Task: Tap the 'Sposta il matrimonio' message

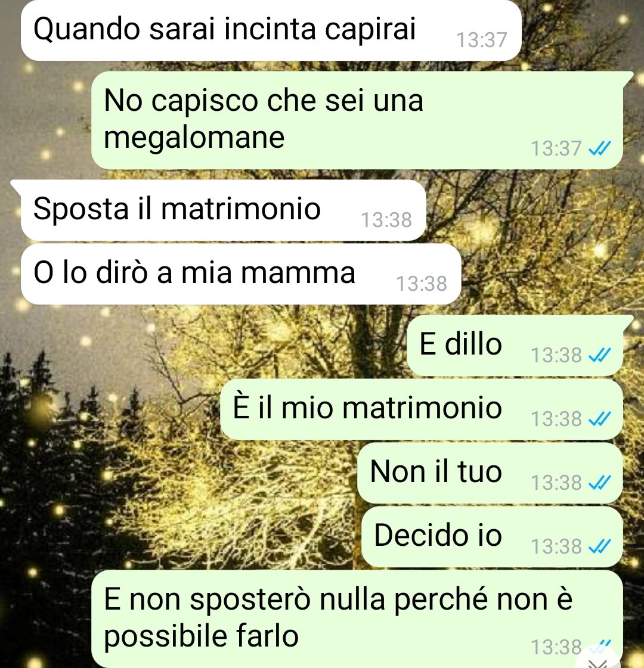Action: [224, 210]
